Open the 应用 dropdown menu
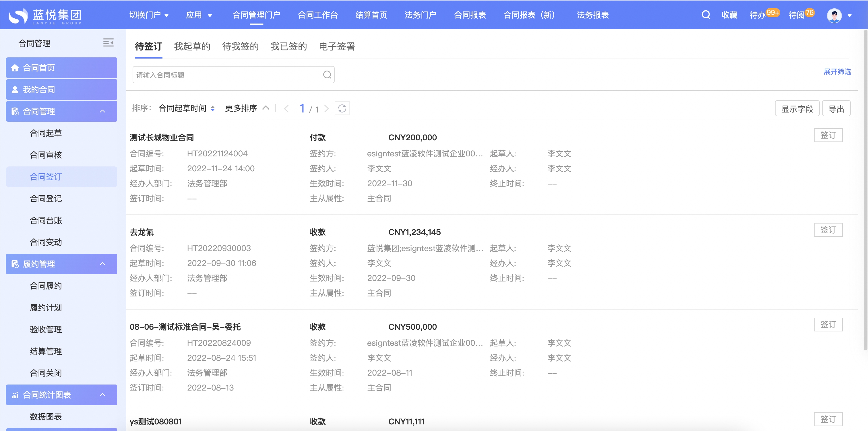868x431 pixels. pyautogui.click(x=199, y=15)
